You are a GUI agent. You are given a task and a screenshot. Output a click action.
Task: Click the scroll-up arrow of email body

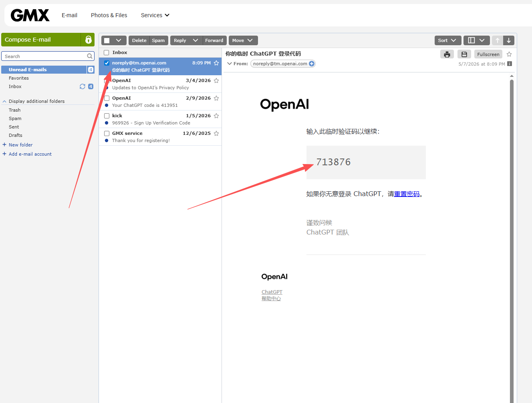(512, 76)
